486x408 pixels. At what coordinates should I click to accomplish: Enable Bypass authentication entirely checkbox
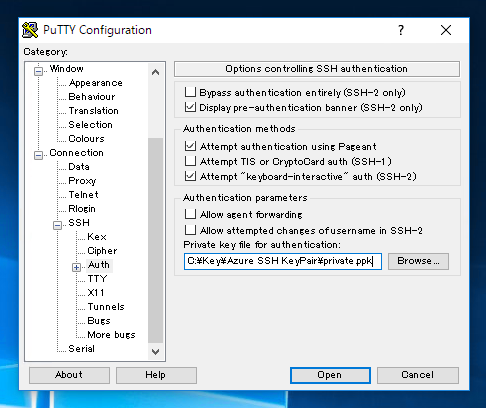pos(190,92)
